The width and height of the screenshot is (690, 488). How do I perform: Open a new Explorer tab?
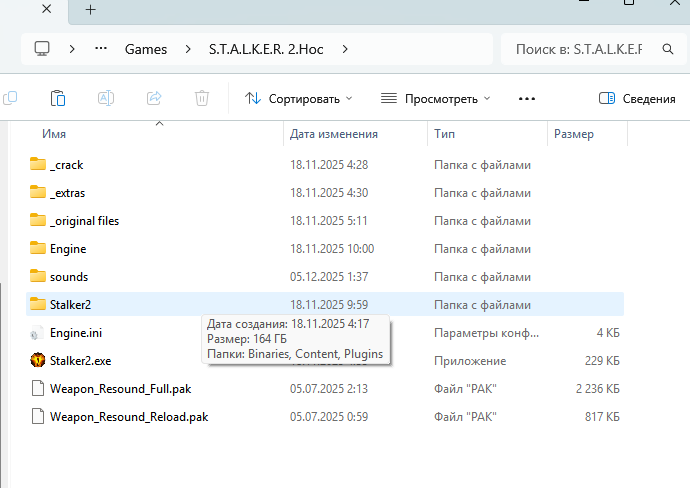click(90, 10)
